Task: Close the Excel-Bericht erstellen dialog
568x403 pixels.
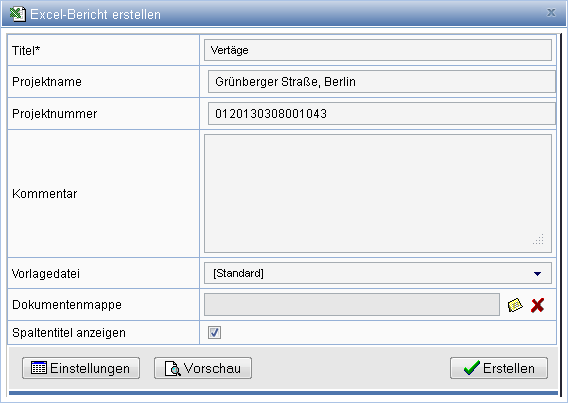Action: coord(551,13)
